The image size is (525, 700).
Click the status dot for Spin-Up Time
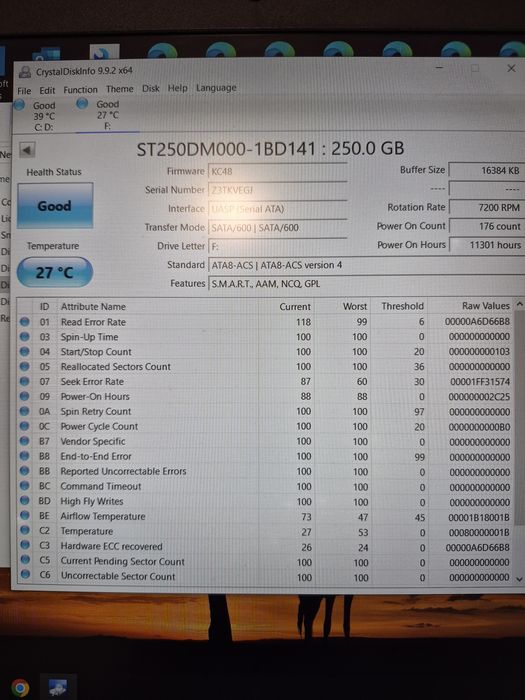pos(25,336)
